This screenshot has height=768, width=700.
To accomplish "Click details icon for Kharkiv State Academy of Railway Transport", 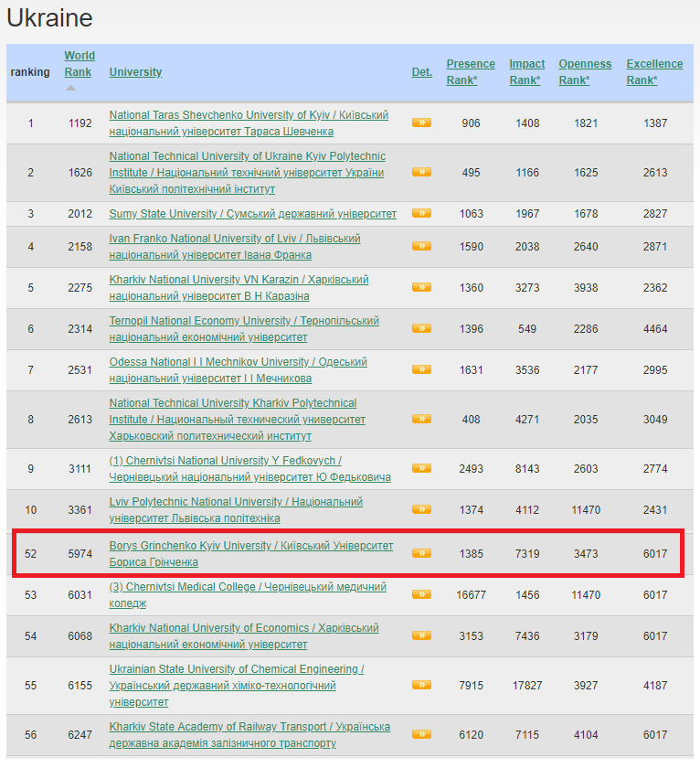I will tap(421, 734).
